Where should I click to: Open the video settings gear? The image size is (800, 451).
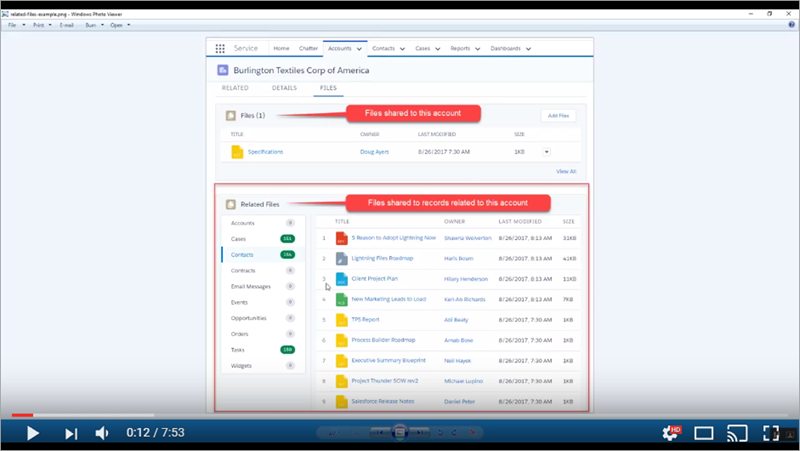(671, 433)
